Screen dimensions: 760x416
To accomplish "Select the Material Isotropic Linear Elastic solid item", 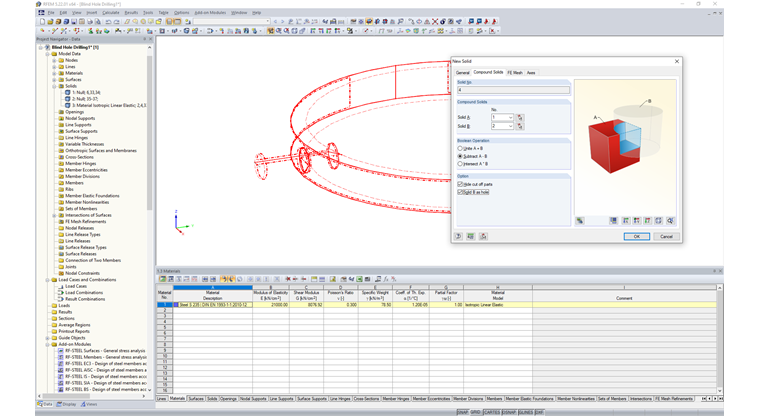I will (x=105, y=105).
